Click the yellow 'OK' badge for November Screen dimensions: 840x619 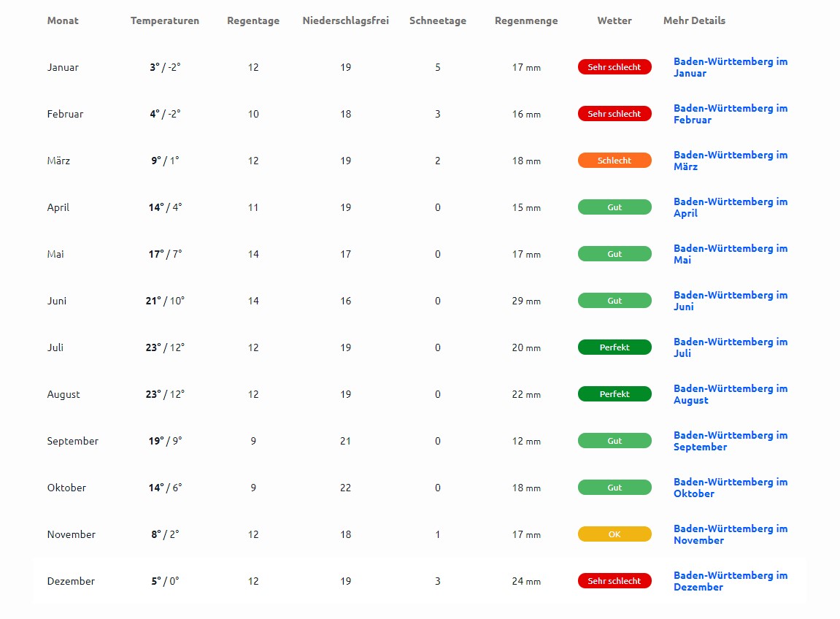614,534
